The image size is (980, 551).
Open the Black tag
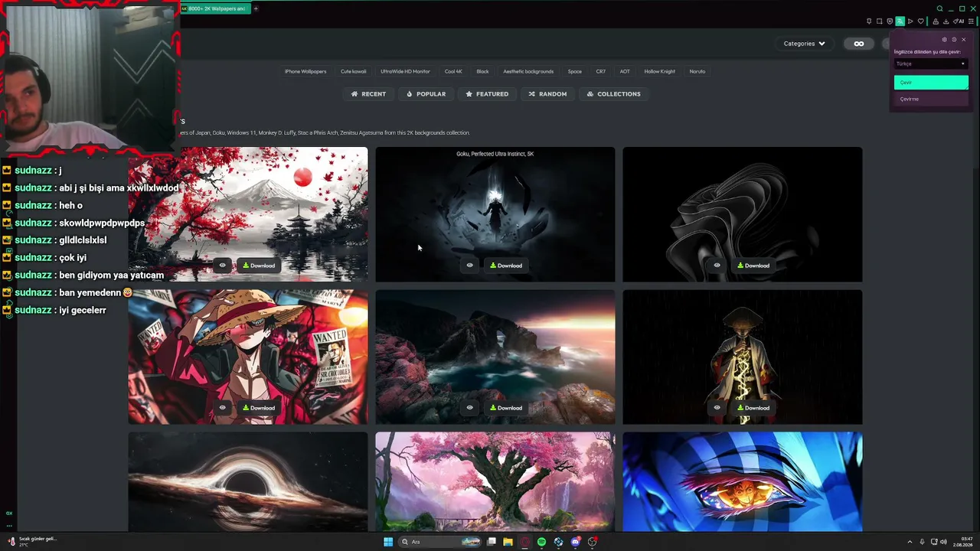point(482,71)
